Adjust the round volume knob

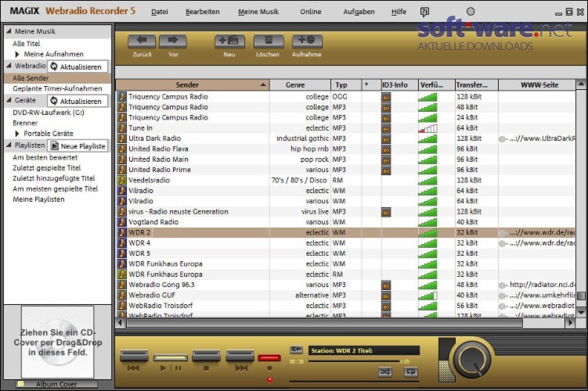tap(472, 360)
